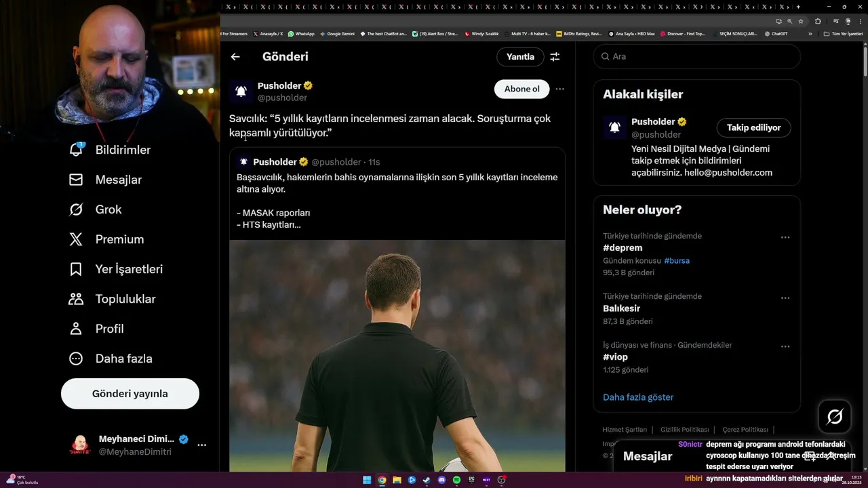Open Epic Games launcher on taskbar
Image resolution: width=868 pixels, height=488 pixels.
click(x=471, y=480)
